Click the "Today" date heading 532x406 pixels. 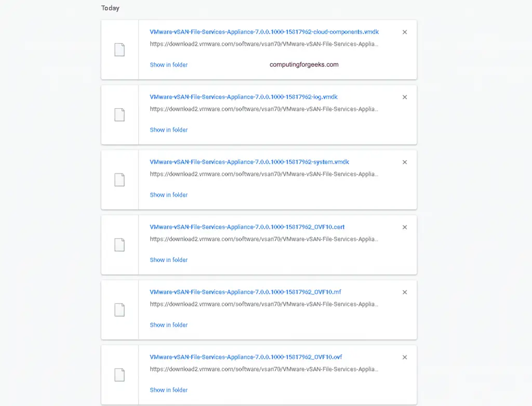click(110, 8)
